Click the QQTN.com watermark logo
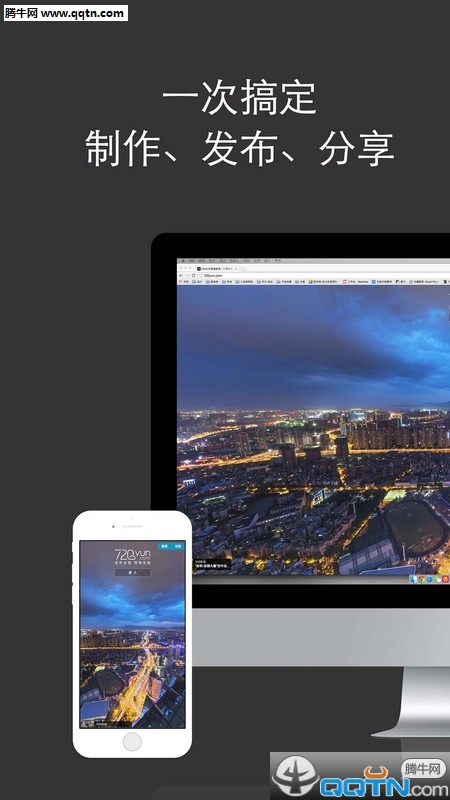The height and width of the screenshot is (800, 450). point(360,776)
